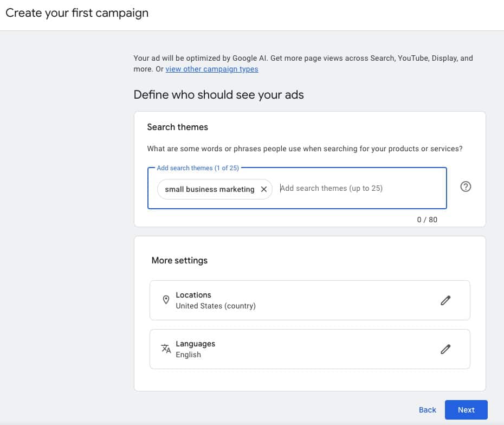
Task: Click the Search themes heading
Action: [x=177, y=127]
